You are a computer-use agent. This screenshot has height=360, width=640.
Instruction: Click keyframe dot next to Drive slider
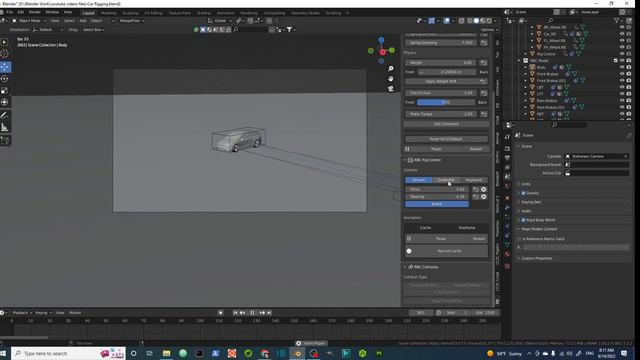pos(484,189)
